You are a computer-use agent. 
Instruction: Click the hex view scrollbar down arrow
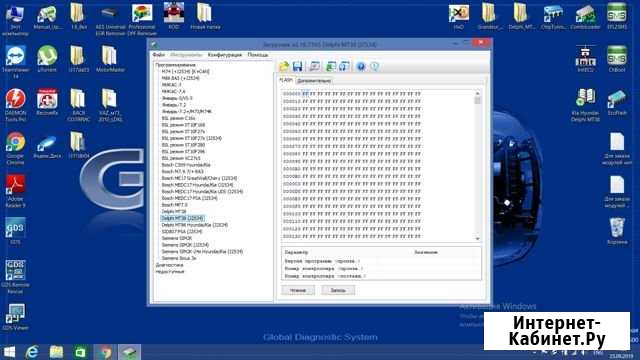(477, 238)
